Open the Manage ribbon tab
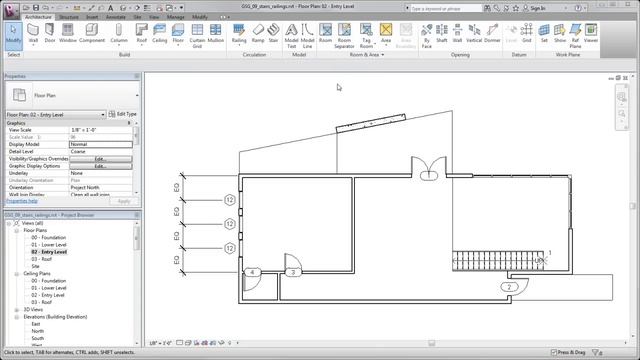640x360 pixels. pyautogui.click(x=176, y=17)
